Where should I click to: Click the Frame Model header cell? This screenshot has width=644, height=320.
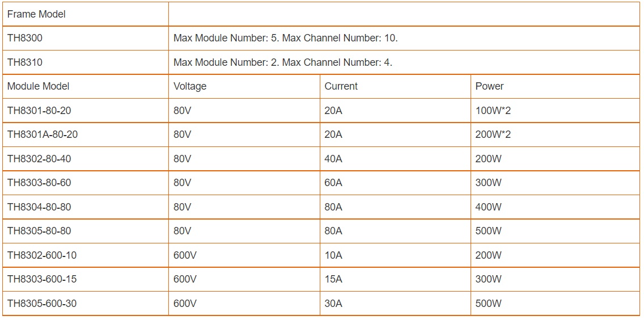pos(86,14)
